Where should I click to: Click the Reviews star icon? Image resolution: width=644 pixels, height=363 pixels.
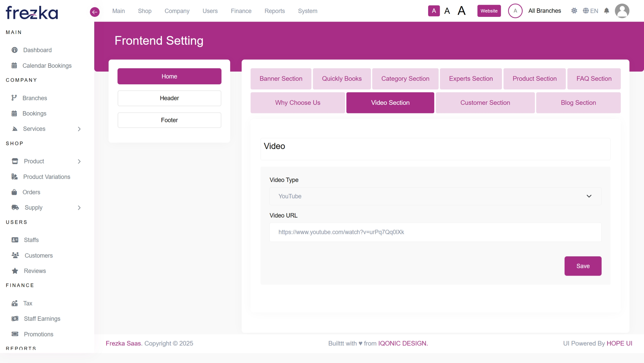pos(15,271)
